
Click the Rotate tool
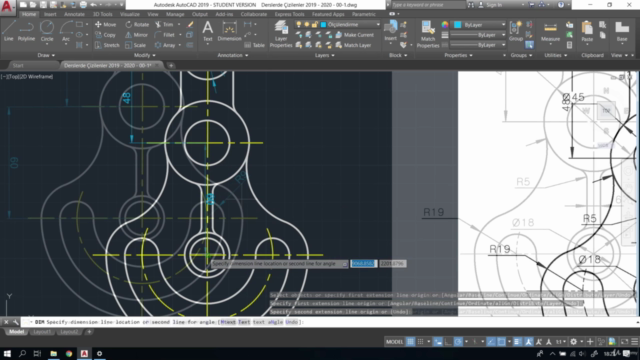137,24
